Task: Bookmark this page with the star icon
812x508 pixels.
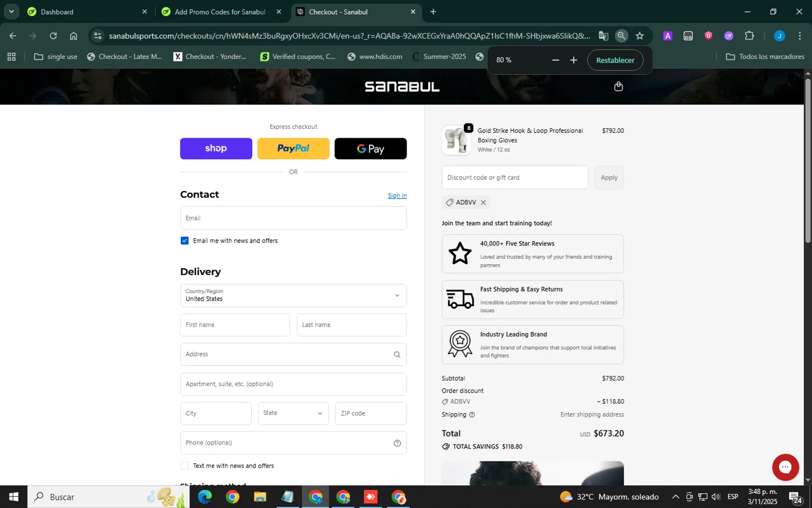Action: pyautogui.click(x=640, y=36)
